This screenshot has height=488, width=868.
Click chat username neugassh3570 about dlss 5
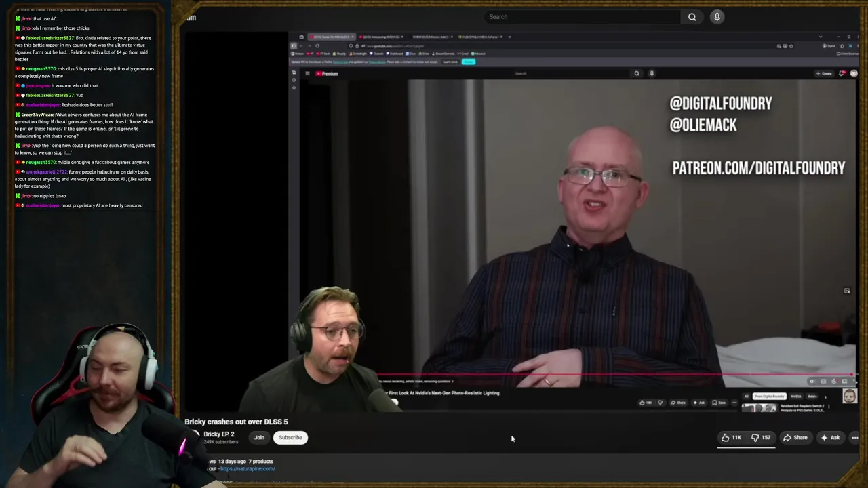click(41, 68)
